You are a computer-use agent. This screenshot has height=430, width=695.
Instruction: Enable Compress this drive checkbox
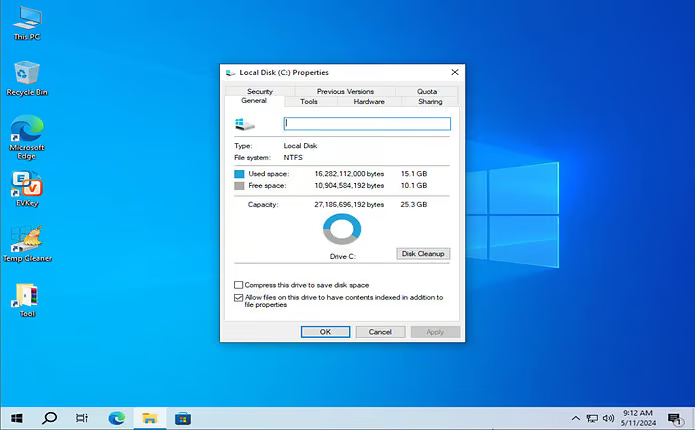point(238,285)
